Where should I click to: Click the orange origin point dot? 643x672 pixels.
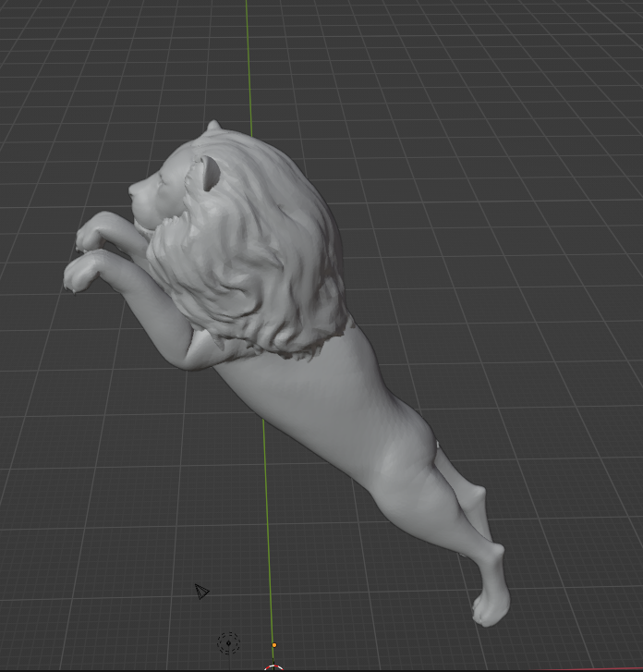tap(273, 645)
